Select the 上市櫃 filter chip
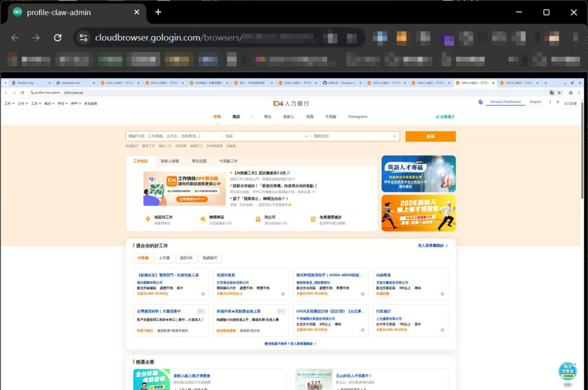Screen dimensions: 588x390 click(x=164, y=258)
